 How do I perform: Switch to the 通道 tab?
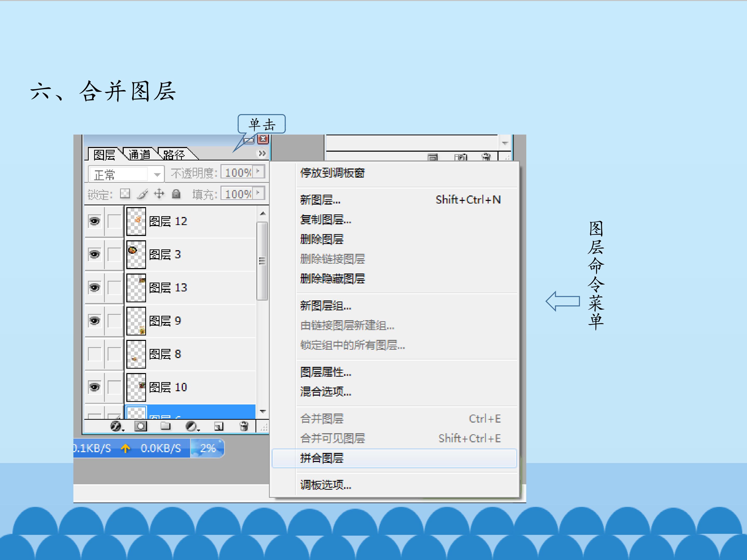(140, 155)
